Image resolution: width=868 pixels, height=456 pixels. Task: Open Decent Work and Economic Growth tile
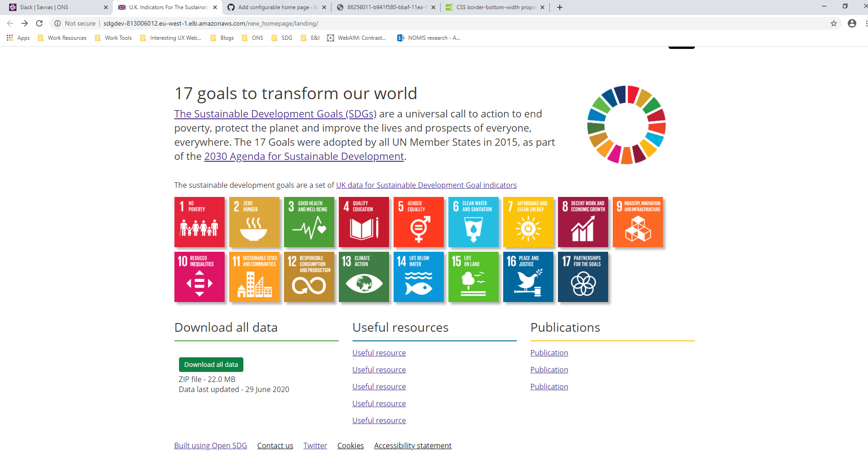point(583,222)
